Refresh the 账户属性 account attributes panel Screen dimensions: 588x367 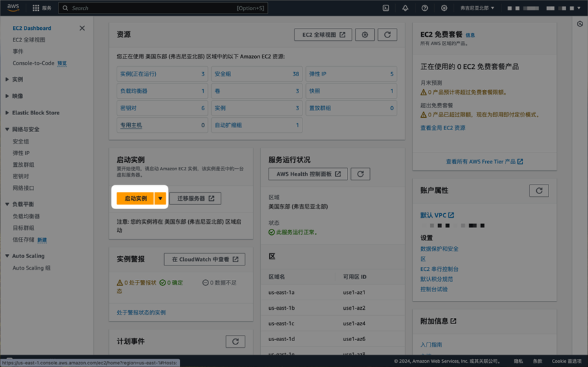point(539,191)
